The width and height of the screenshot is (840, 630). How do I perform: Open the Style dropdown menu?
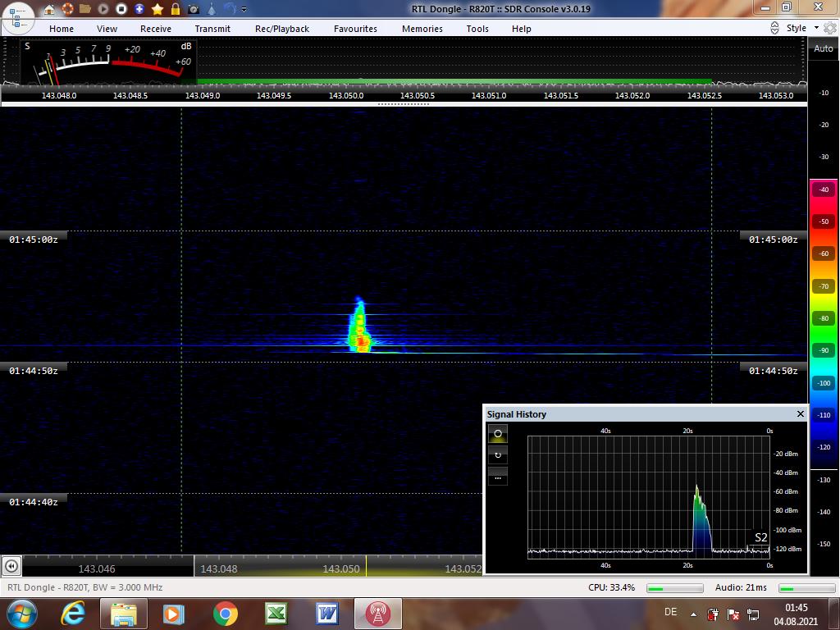pos(802,28)
